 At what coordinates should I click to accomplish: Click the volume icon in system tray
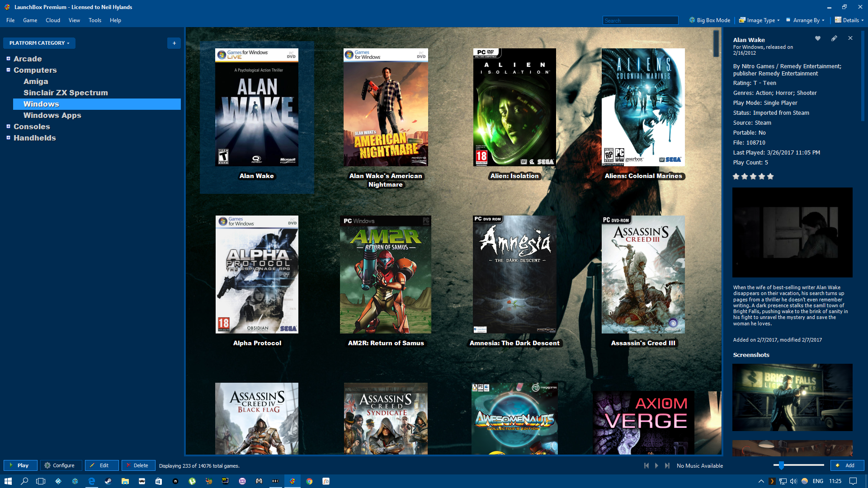point(793,481)
